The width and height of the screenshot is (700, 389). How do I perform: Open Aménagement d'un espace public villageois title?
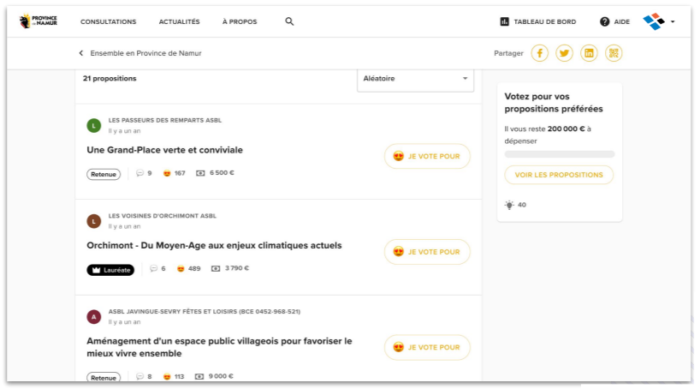click(x=219, y=347)
